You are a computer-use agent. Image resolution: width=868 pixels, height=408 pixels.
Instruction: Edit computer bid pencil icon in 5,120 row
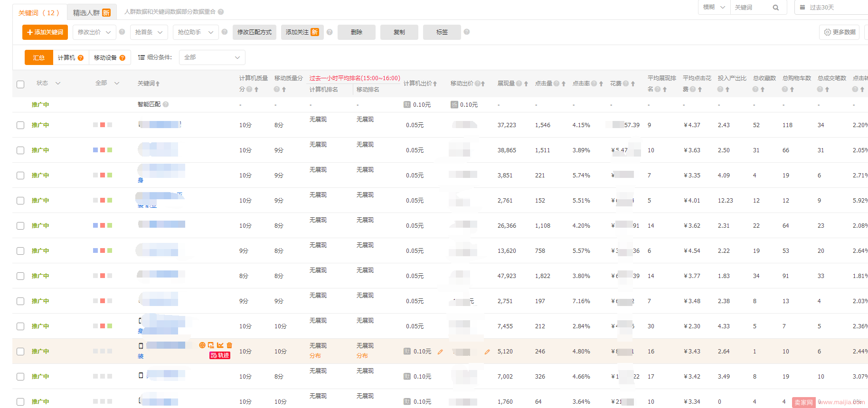[x=440, y=352]
